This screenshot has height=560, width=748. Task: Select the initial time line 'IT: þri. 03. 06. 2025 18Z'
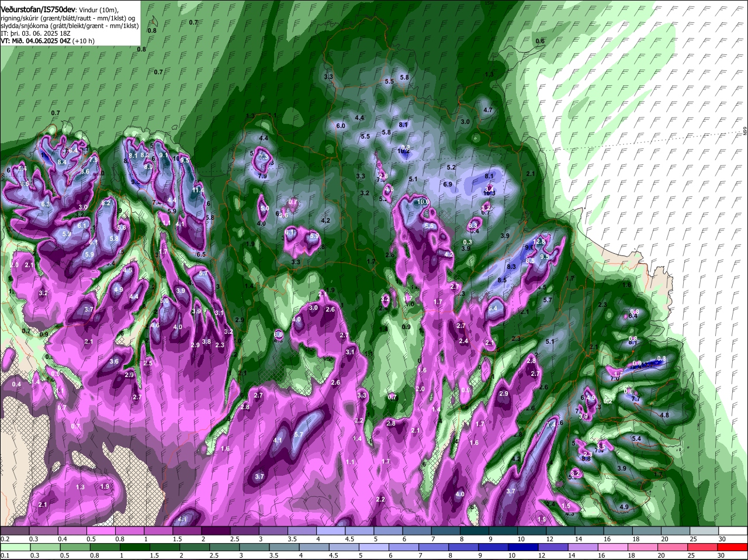click(x=36, y=33)
